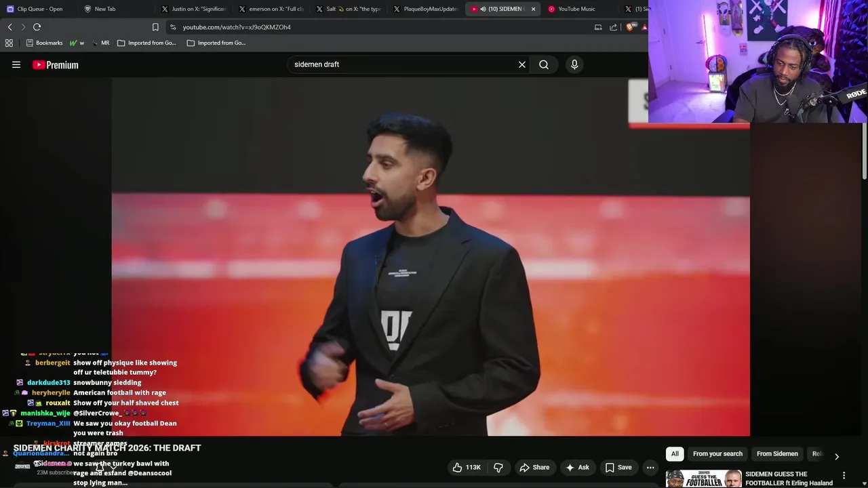The width and height of the screenshot is (868, 488).
Task: Click chat username 'manishka_wije'
Action: point(45,413)
